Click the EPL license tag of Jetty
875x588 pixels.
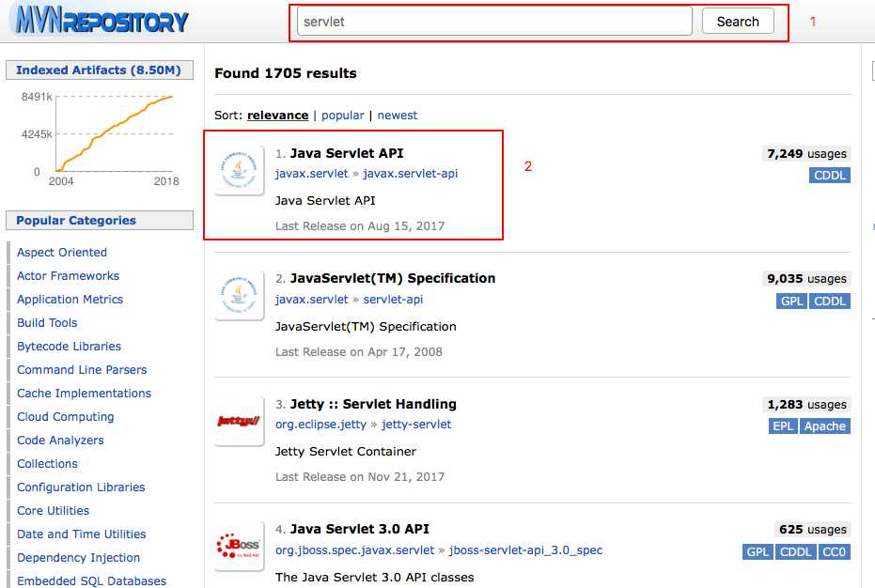click(783, 426)
